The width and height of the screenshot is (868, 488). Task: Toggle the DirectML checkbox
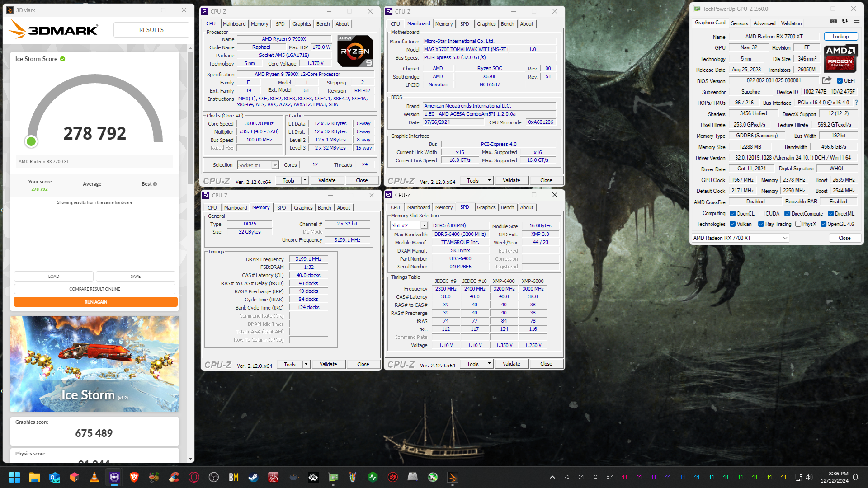(830, 214)
